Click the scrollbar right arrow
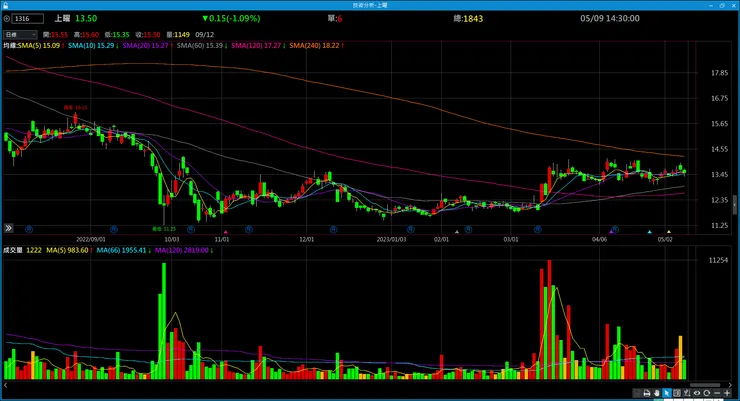 point(730,385)
